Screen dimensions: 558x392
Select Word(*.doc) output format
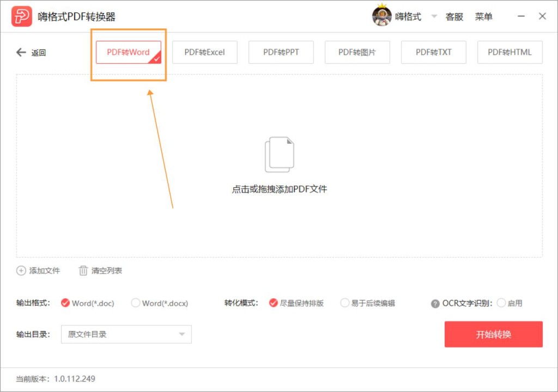pyautogui.click(x=88, y=303)
